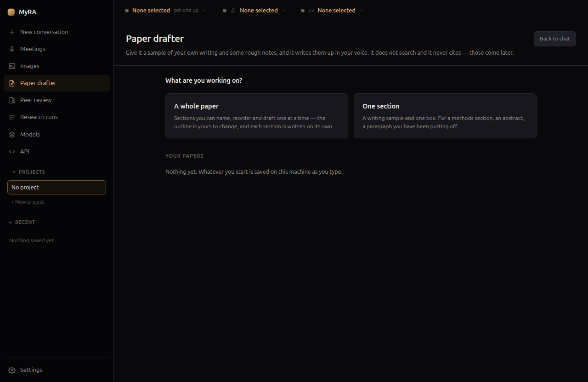This screenshot has width=588, height=382.
Task: Click the description starting "Give it a sample"
Action: (320, 53)
